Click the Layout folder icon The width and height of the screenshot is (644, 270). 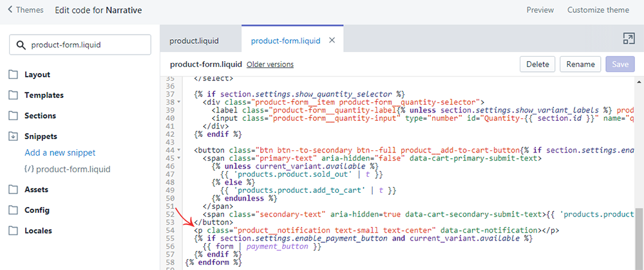(x=14, y=75)
